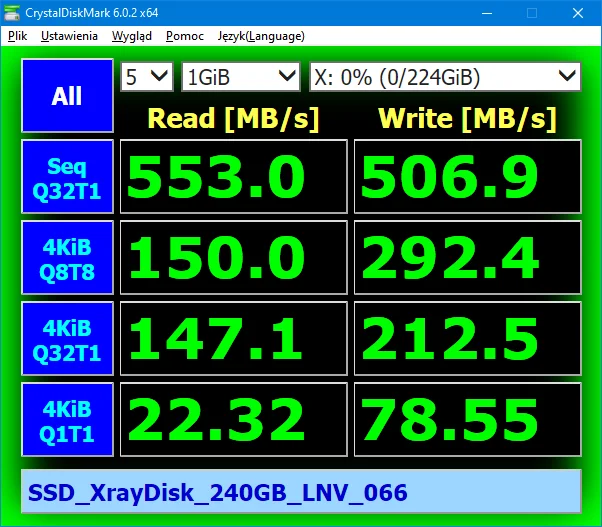The image size is (602, 527).
Task: Click the Seq write result 506.9
Action: (468, 177)
